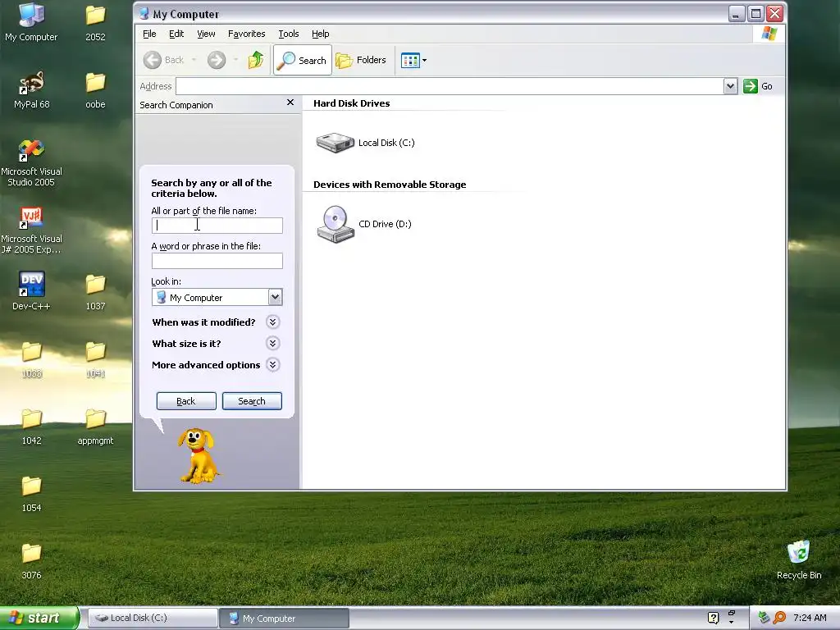
Task: Open the Favorites menu
Action: 246,34
